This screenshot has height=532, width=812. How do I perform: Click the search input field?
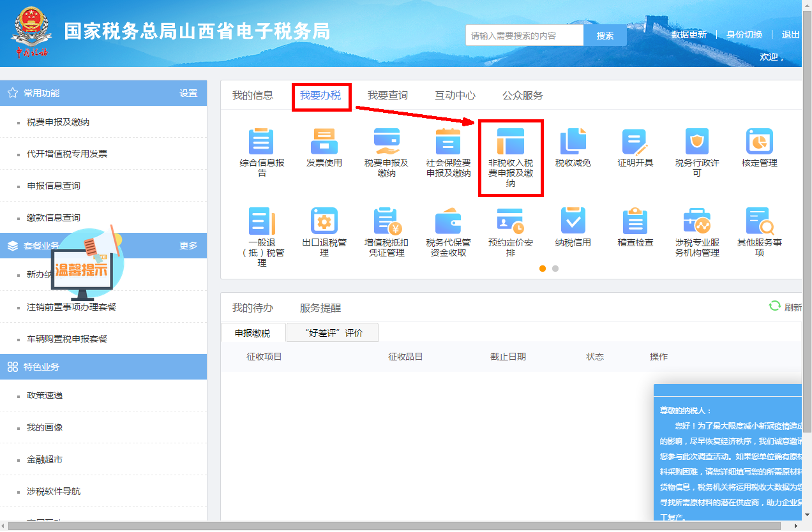(x=525, y=36)
